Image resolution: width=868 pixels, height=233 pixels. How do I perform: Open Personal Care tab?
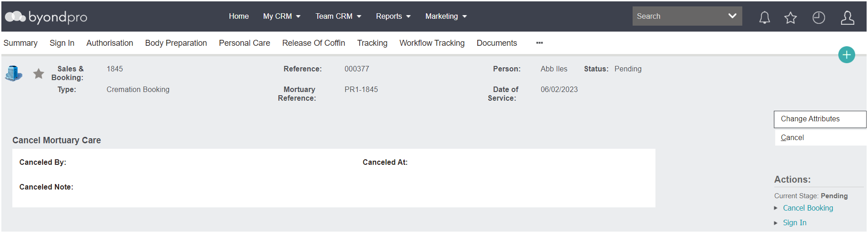click(245, 43)
